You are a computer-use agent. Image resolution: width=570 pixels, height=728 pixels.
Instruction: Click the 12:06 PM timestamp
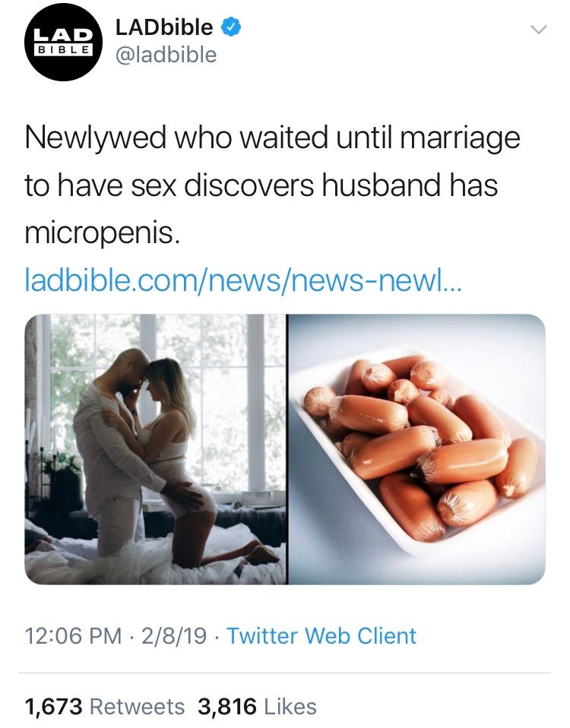click(x=73, y=635)
